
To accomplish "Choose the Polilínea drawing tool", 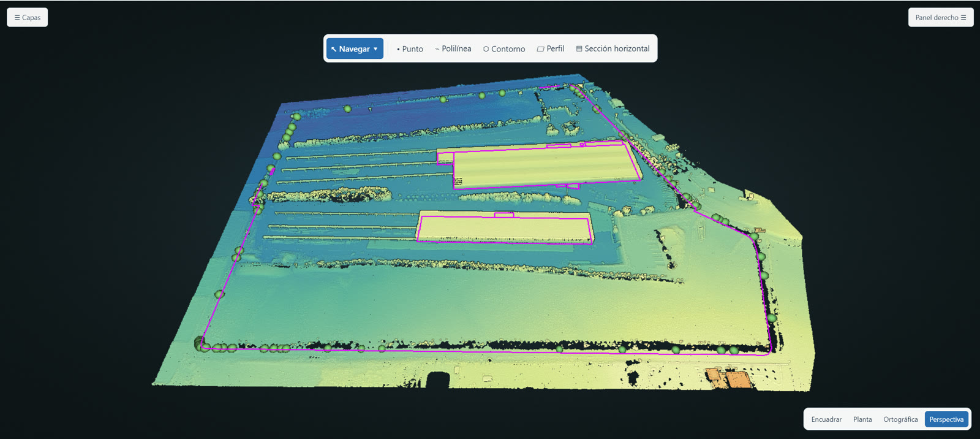I will [x=453, y=48].
